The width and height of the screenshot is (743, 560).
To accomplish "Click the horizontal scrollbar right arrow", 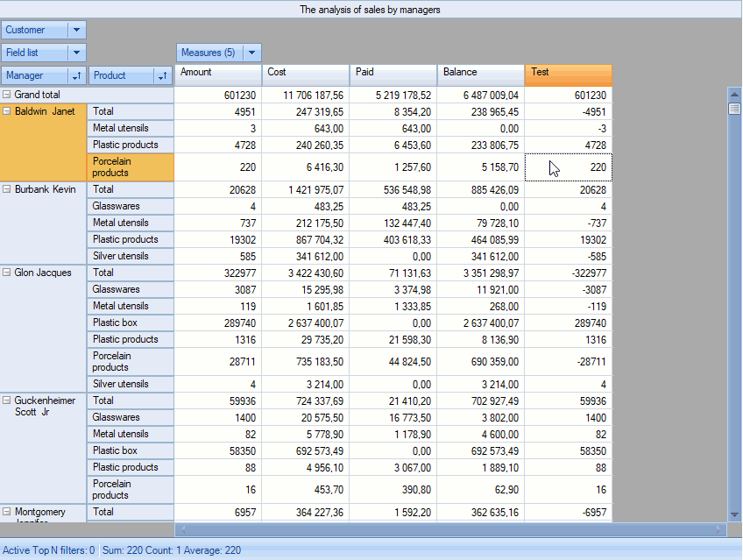I will (x=719, y=529).
